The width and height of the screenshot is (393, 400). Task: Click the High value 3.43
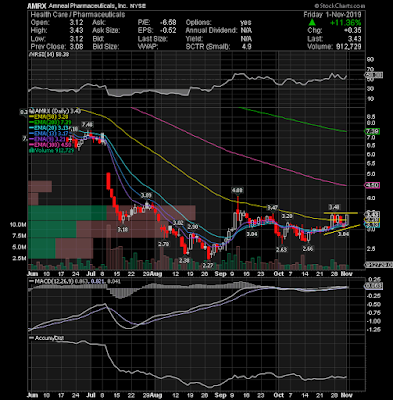tap(76, 30)
